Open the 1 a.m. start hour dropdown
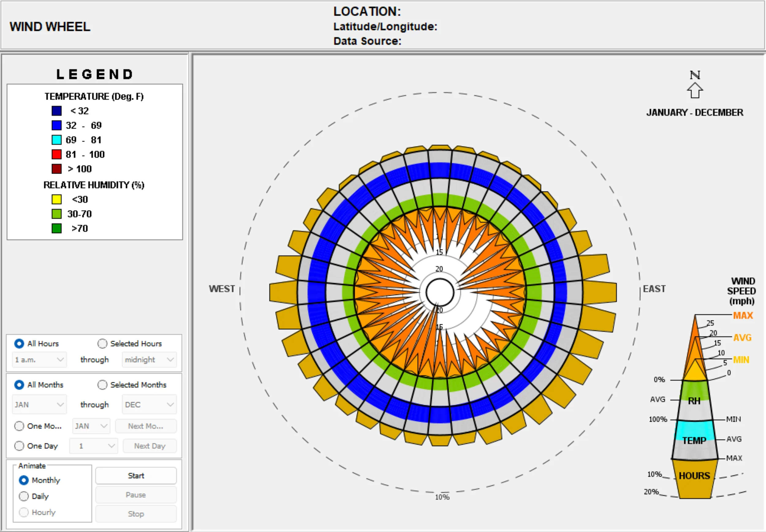The width and height of the screenshot is (766, 532). click(39, 360)
